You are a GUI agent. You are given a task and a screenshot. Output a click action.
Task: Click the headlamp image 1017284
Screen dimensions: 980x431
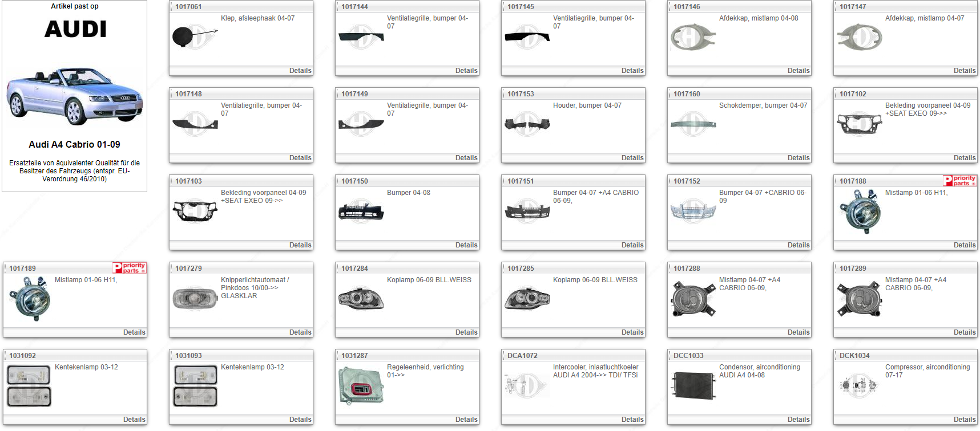pos(361,299)
